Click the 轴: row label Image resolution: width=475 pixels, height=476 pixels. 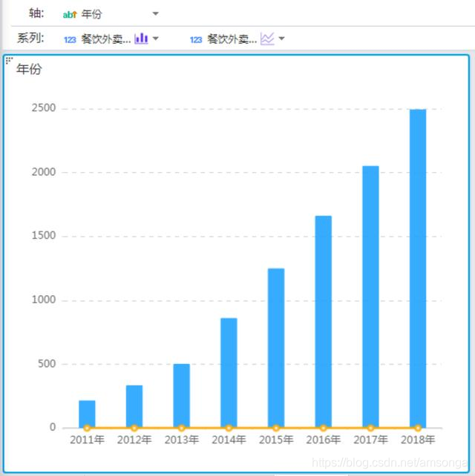pos(37,13)
